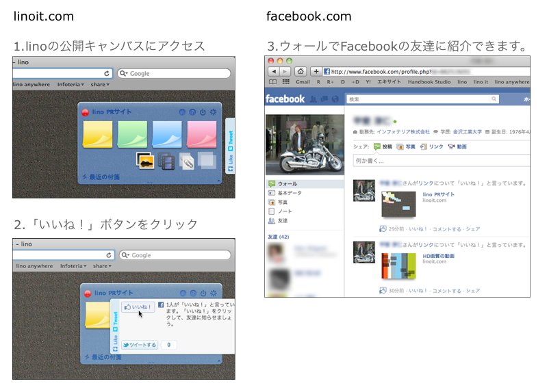Click the back arrow in Facebook browser

(x=274, y=72)
